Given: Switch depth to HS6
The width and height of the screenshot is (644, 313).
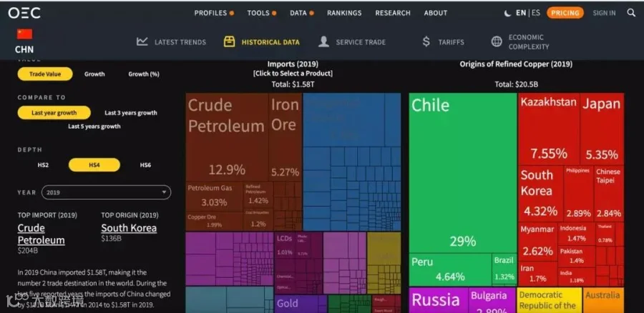Looking at the screenshot, I should tap(145, 165).
